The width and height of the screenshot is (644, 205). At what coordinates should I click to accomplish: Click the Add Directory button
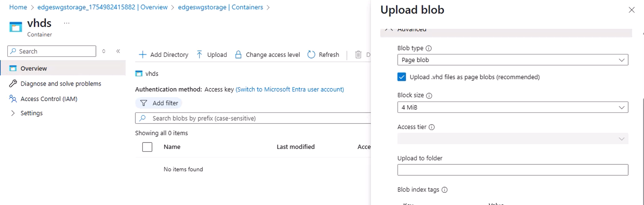click(x=164, y=54)
